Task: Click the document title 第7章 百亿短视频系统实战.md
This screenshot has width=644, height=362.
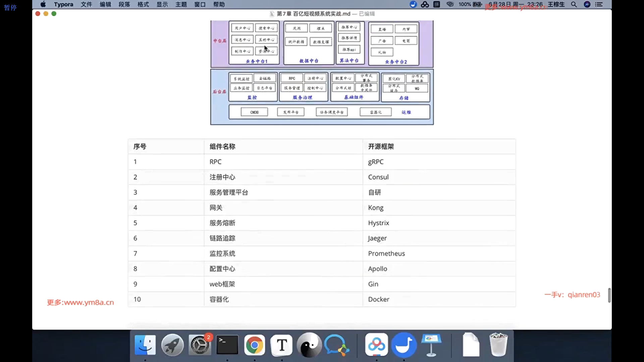Action: (x=313, y=14)
